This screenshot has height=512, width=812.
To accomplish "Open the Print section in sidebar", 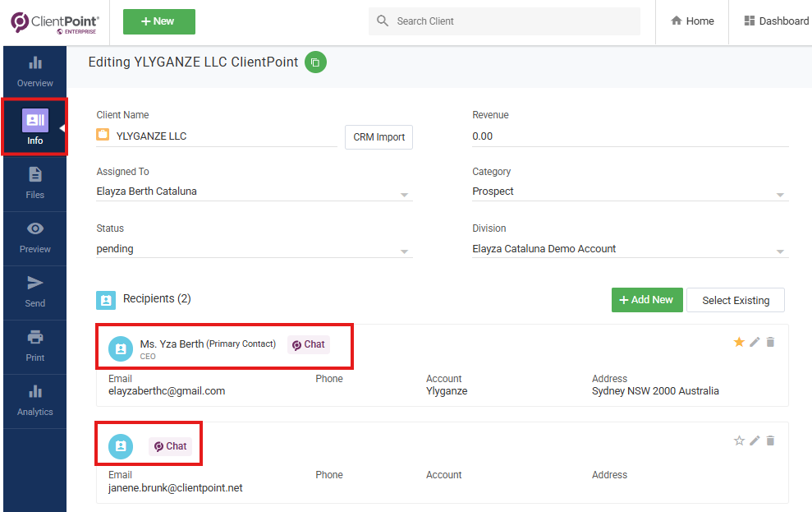I will tap(34, 346).
